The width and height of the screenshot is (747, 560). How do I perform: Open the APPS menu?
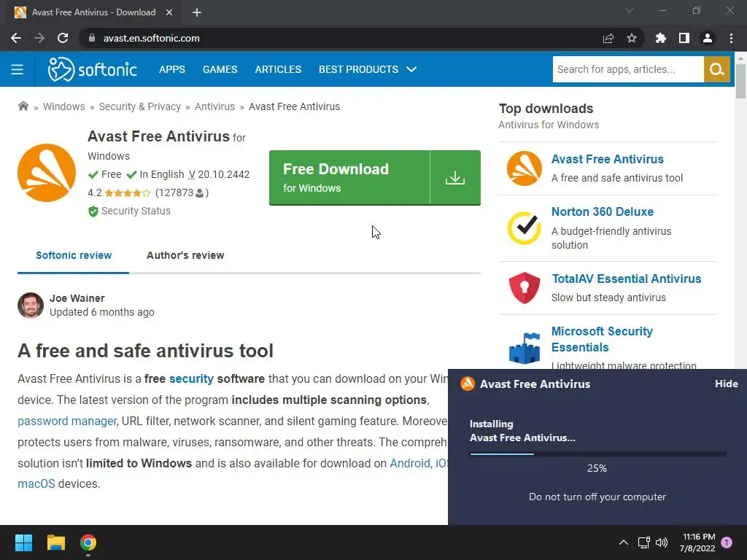click(x=172, y=69)
